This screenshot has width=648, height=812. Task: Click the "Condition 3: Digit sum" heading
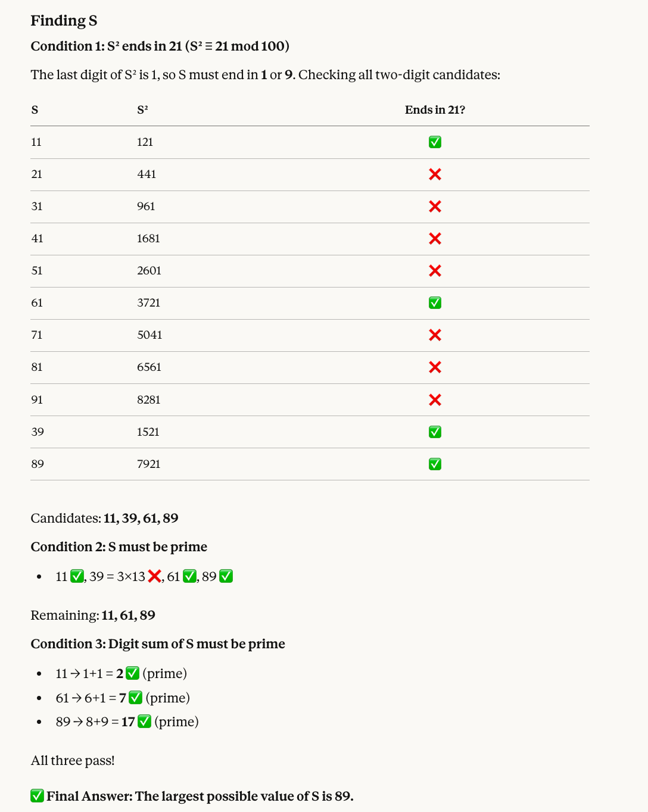coord(158,644)
